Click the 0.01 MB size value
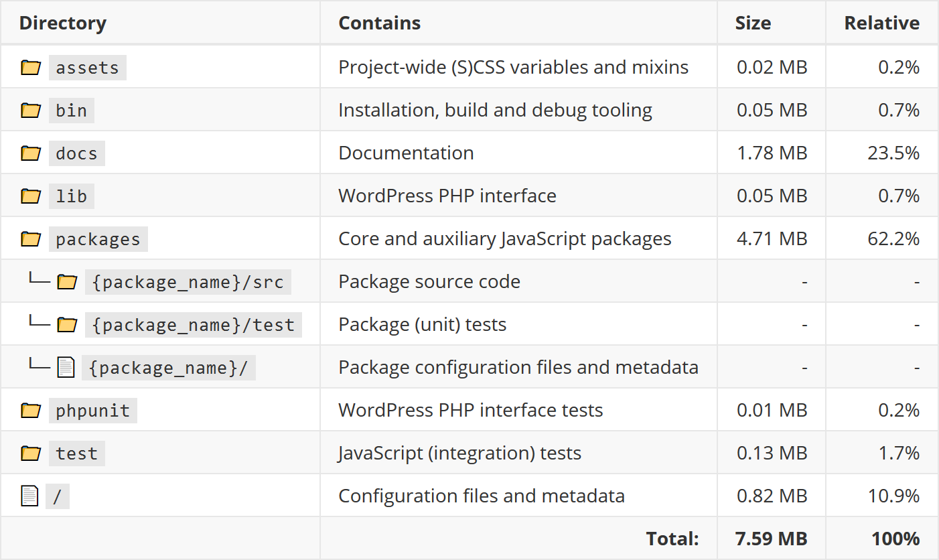939x560 pixels. tap(772, 410)
